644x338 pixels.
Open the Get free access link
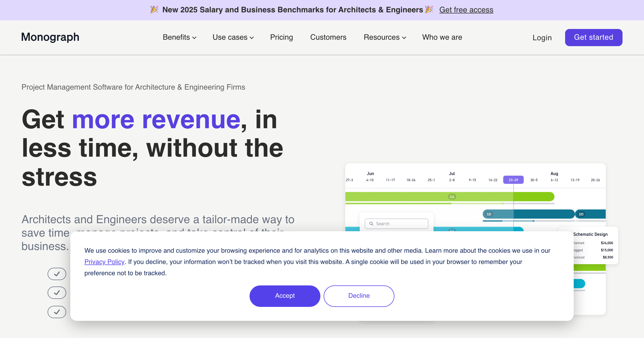(x=466, y=10)
